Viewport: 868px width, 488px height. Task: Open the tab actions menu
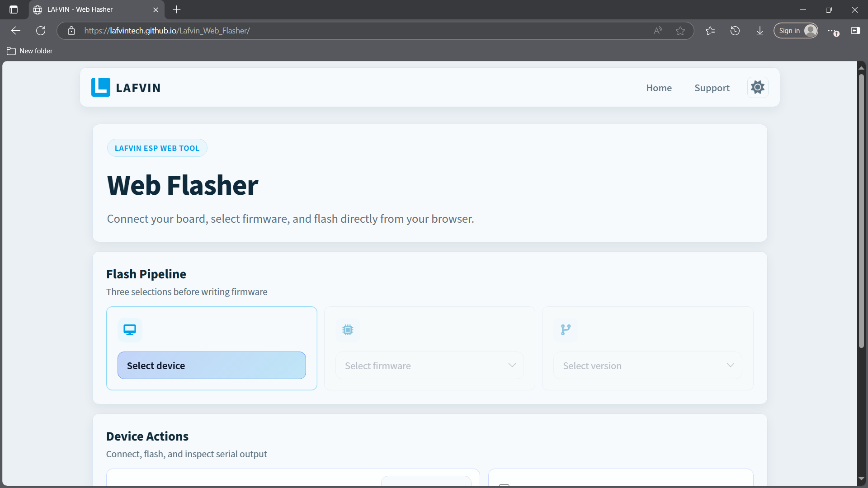[14, 9]
